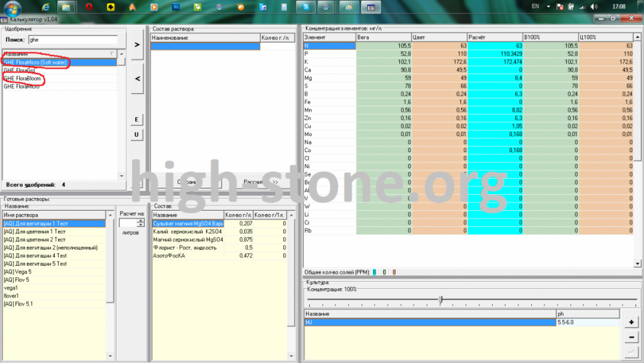644x363 pixels.
Task: Select GHE FloraBloom in fertilizer list
Action: coord(22,78)
